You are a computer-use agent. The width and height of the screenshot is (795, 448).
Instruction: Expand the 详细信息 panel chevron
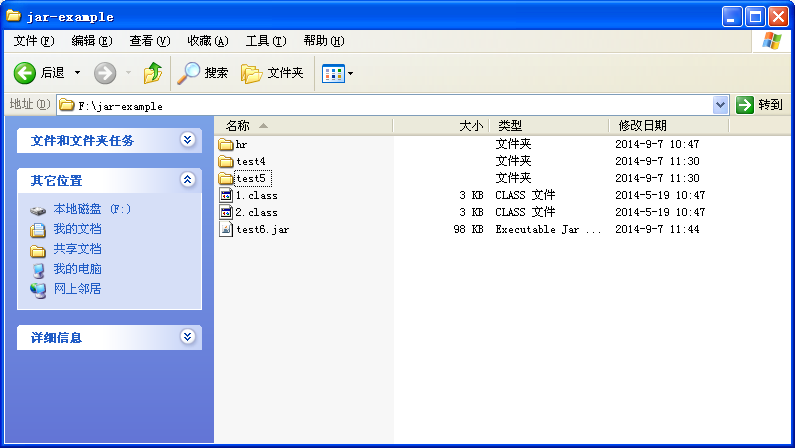[x=188, y=337]
